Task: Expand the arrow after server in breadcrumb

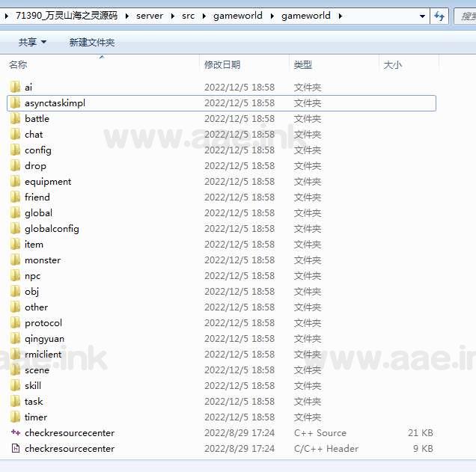Action: click(x=172, y=16)
